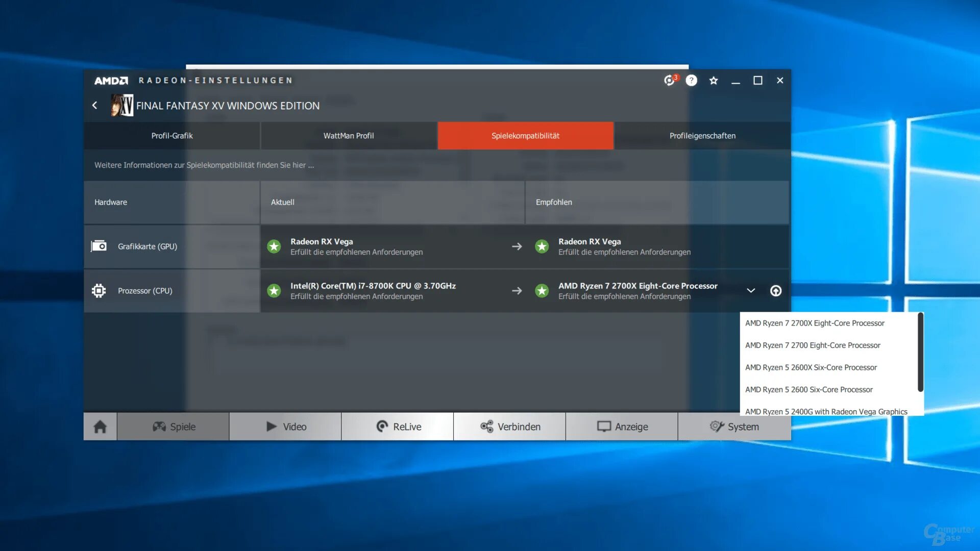
Task: Click the CPU list scrollbar
Action: tap(920, 352)
